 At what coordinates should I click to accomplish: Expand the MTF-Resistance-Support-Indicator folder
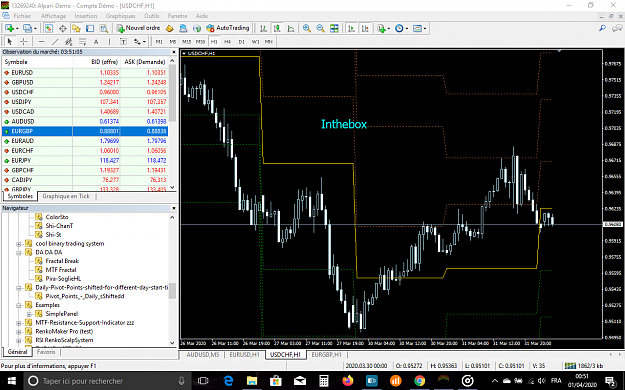[19, 323]
